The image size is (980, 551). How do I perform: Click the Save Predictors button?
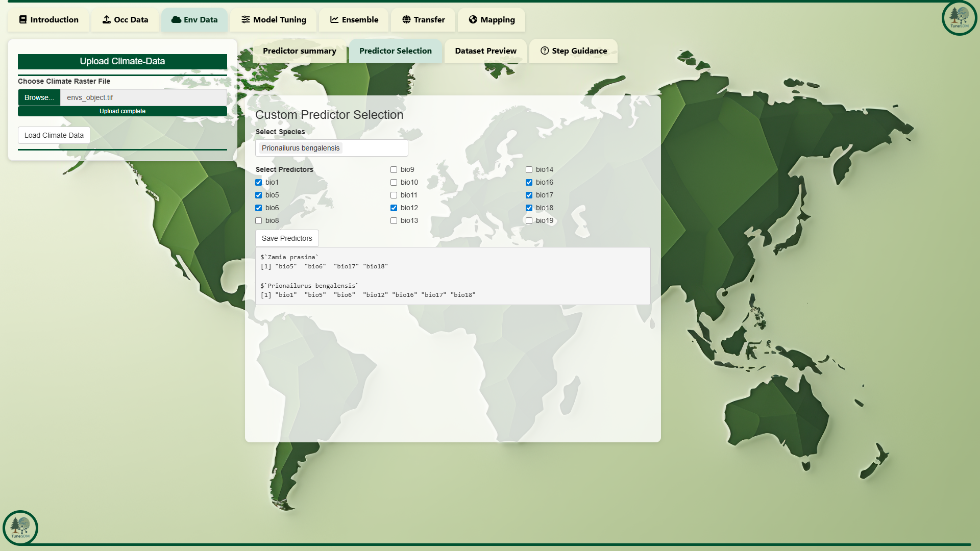(x=287, y=238)
